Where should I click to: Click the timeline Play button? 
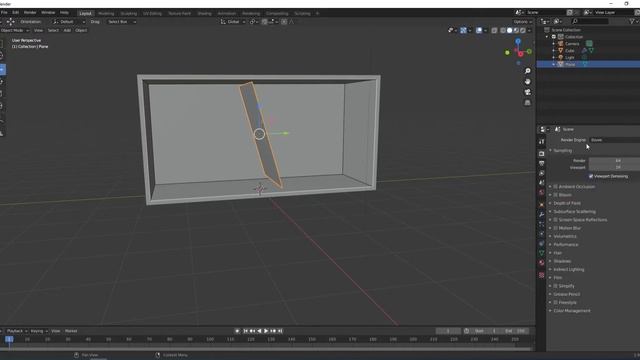click(x=266, y=331)
